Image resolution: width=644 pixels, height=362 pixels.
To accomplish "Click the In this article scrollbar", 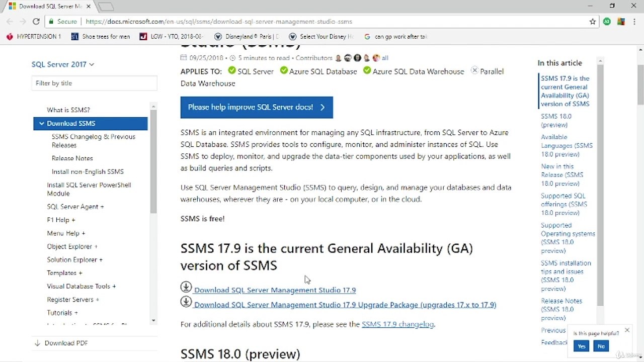I will [x=600, y=186].
